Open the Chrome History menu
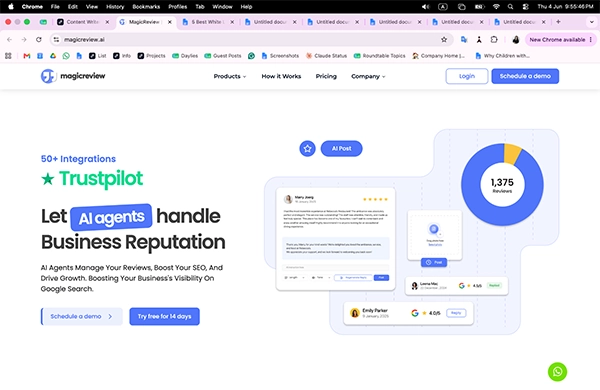This screenshot has width=600, height=390. coord(115,7)
